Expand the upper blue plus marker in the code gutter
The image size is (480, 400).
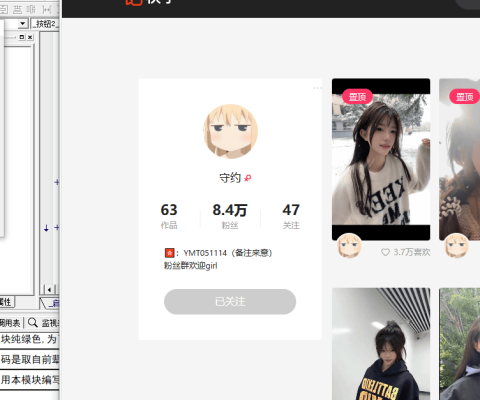pyautogui.click(x=57, y=182)
